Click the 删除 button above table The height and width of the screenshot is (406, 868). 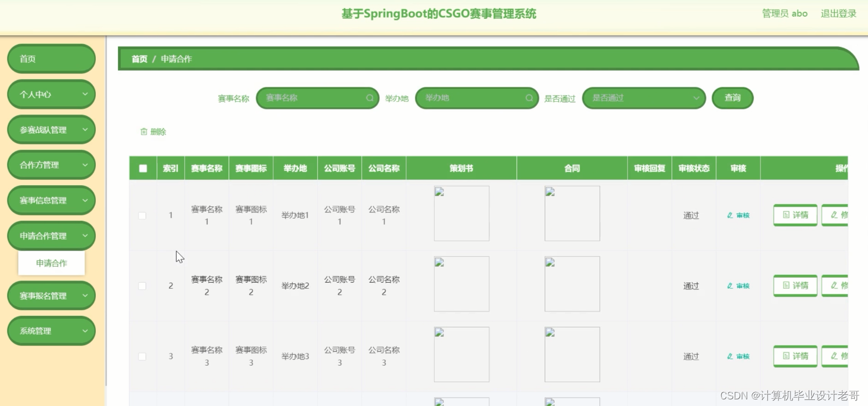153,132
